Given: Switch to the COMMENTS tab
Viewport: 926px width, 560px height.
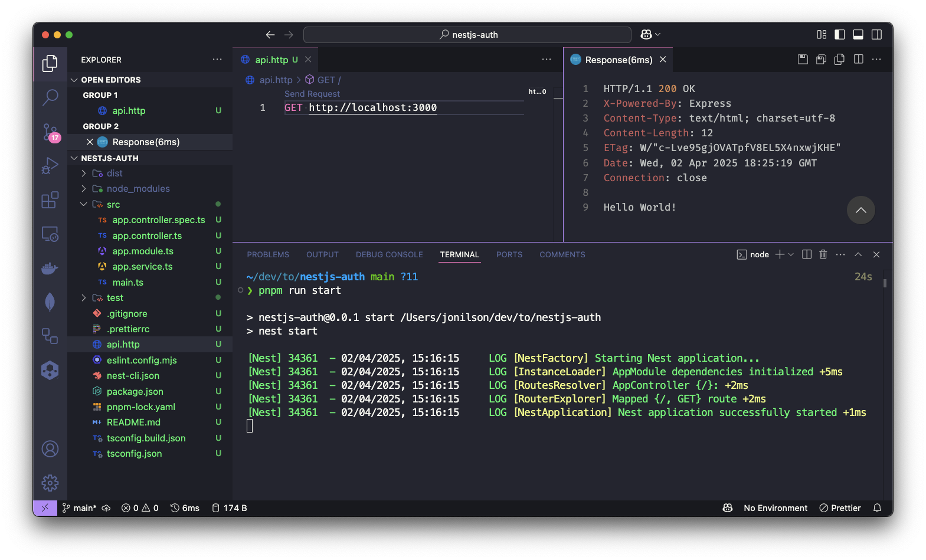Looking at the screenshot, I should click(x=562, y=254).
